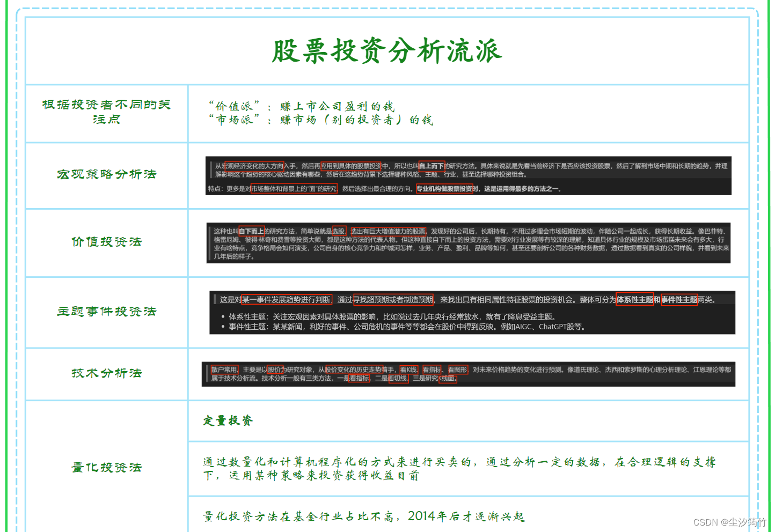This screenshot has height=532, width=775.
Task: Click the phrase 选出有巨大增值潜力的股票
Action: click(x=388, y=231)
